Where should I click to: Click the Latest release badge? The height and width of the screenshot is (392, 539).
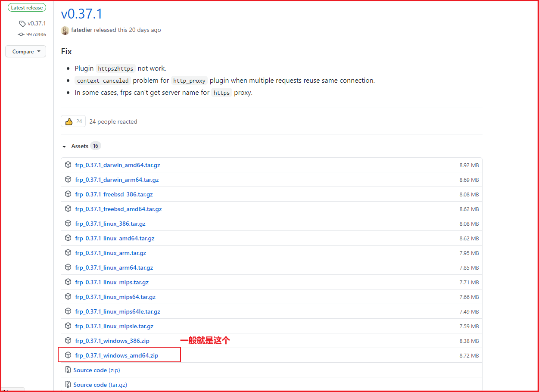tap(27, 7)
